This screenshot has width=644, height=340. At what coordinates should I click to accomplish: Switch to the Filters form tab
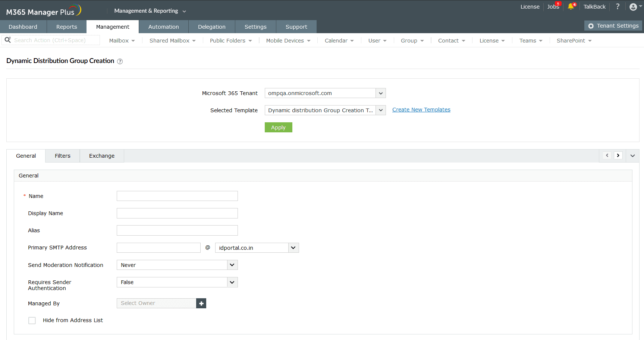63,156
